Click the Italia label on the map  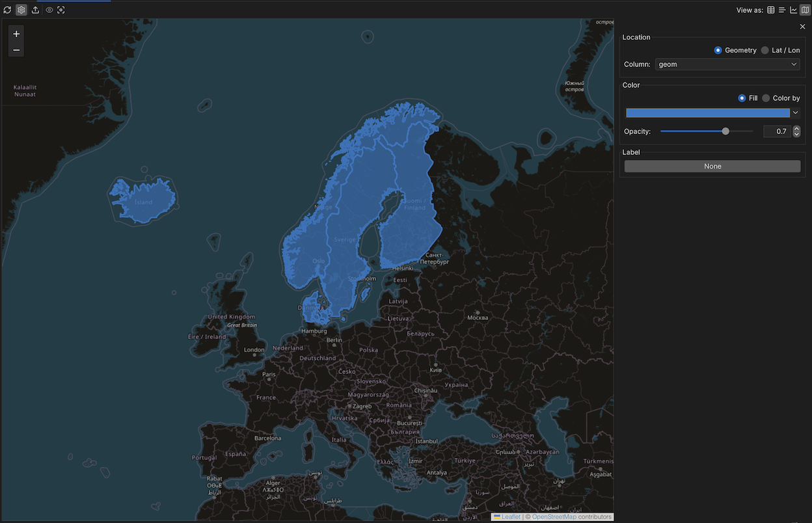339,440
